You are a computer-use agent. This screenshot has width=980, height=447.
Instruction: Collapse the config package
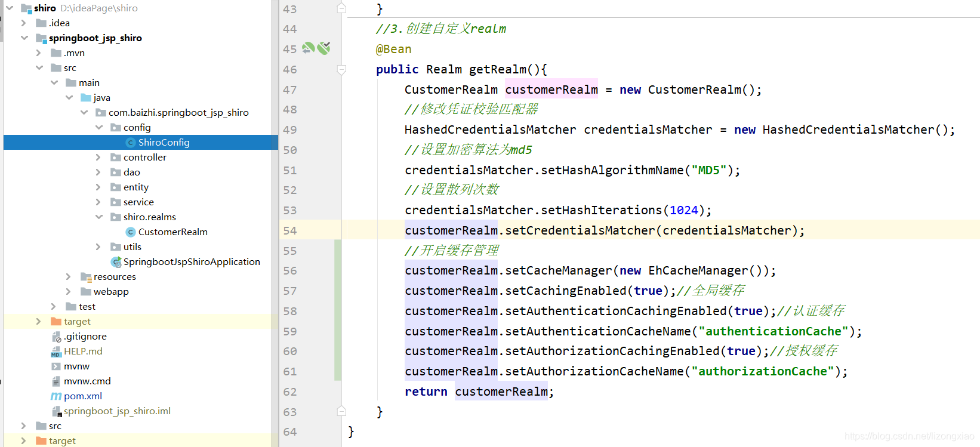[99, 128]
